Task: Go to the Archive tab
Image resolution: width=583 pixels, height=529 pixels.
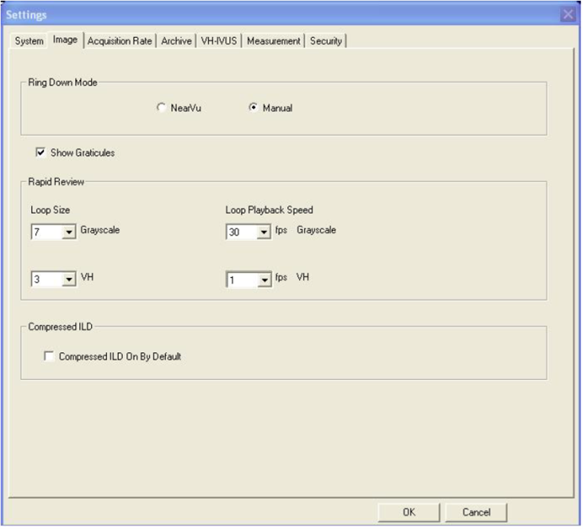Action: tap(176, 41)
